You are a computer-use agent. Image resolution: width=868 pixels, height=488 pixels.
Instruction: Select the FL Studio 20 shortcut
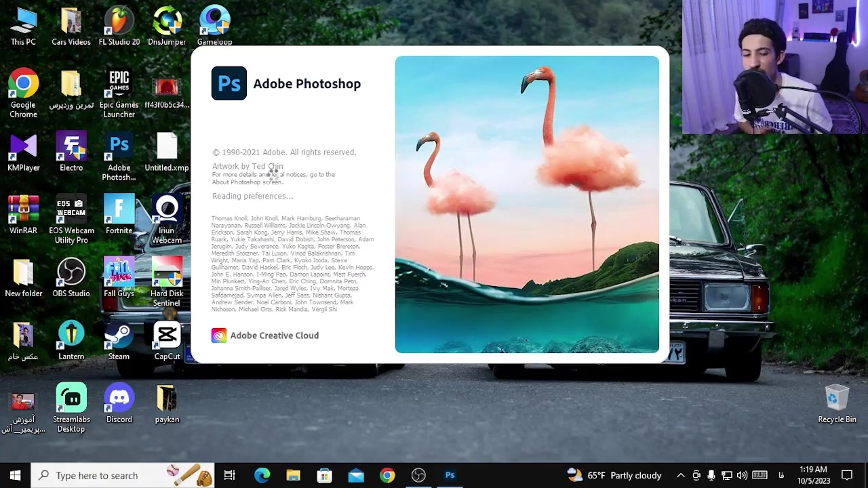(119, 26)
